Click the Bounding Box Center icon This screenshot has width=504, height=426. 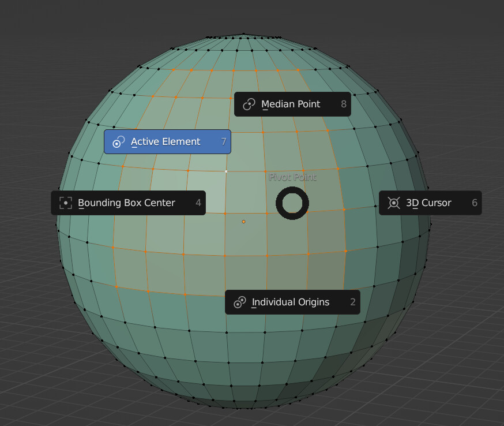65,203
